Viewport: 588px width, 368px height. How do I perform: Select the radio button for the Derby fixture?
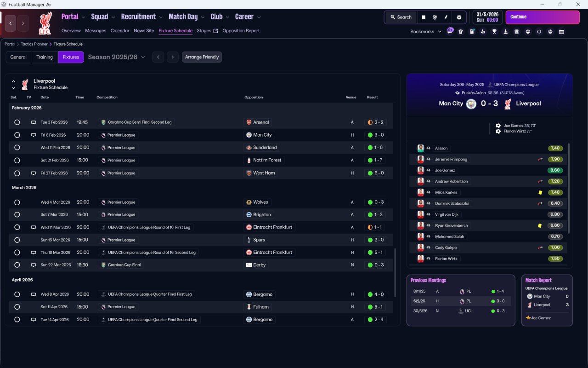(x=17, y=265)
